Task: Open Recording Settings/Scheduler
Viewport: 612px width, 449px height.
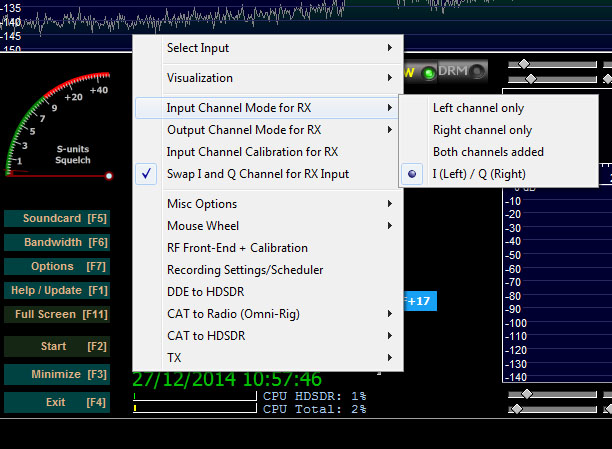Action: point(268,270)
